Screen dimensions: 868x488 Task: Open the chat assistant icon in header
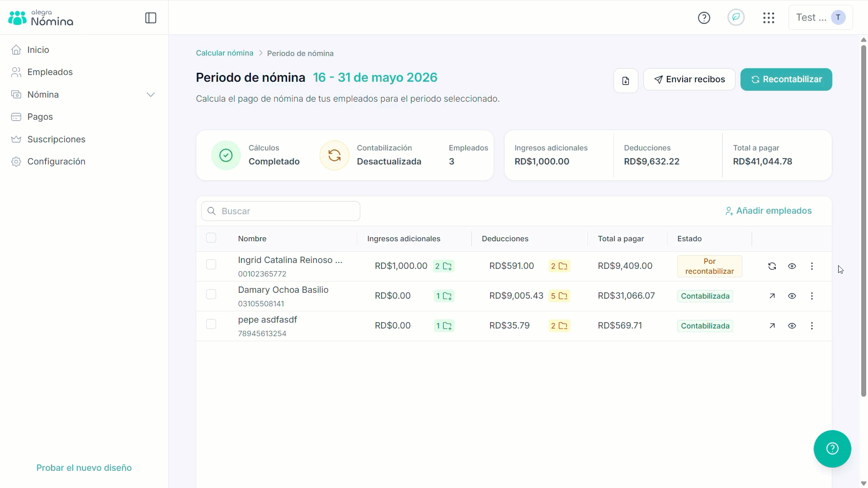[736, 18]
